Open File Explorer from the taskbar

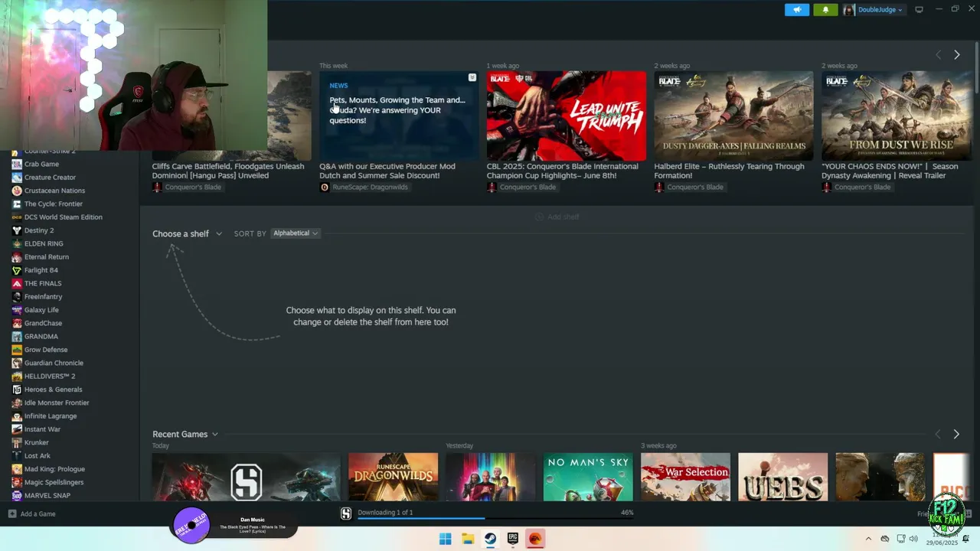pos(468,539)
